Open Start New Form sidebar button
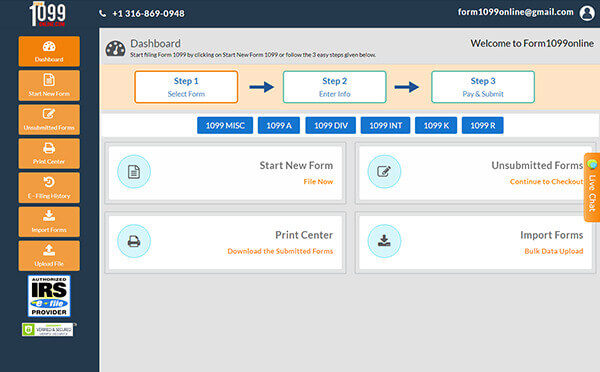Screen dimensions: 600x372 pyautogui.click(x=49, y=85)
